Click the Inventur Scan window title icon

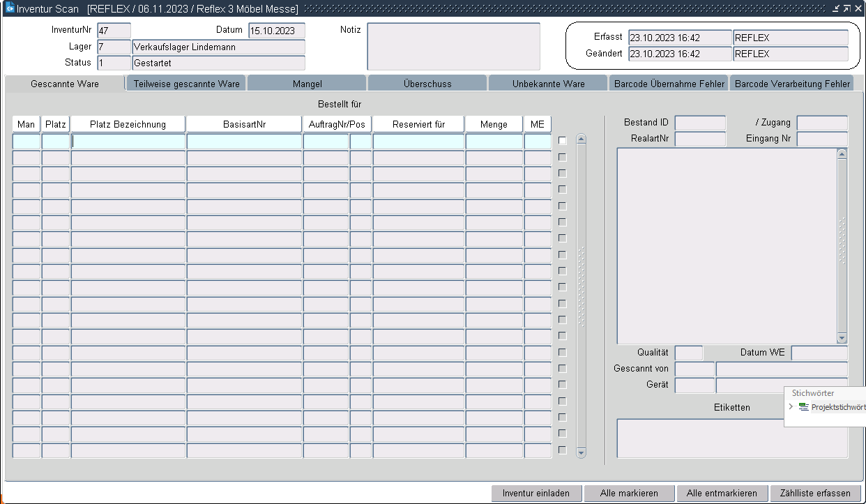[10, 8]
